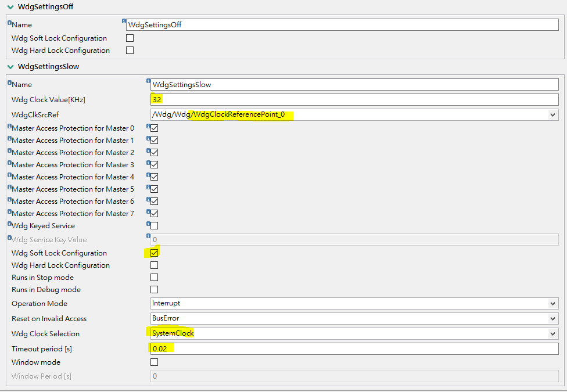Click info icon beside Master 0 checkbox
567x392 pixels.
148,126
